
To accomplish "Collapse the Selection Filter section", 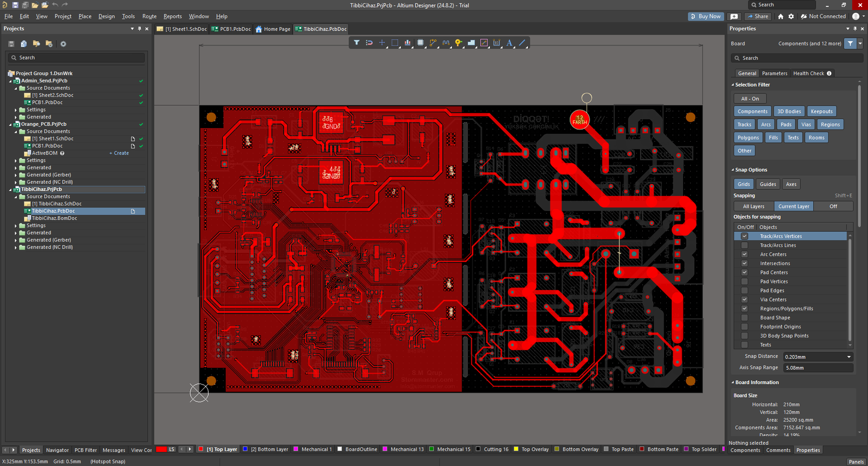I will point(732,85).
